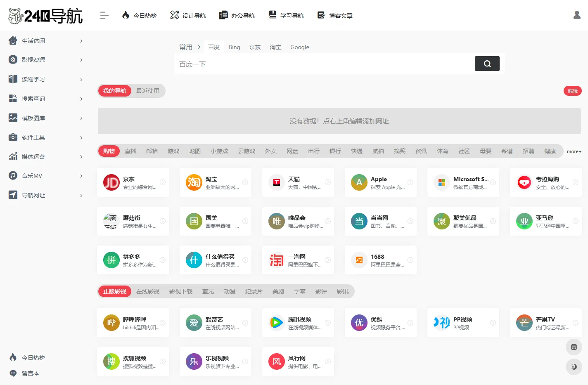Viewport: 588px width, 385px height.
Task: Click the floating mini tool button above night mode
Action: [574, 347]
